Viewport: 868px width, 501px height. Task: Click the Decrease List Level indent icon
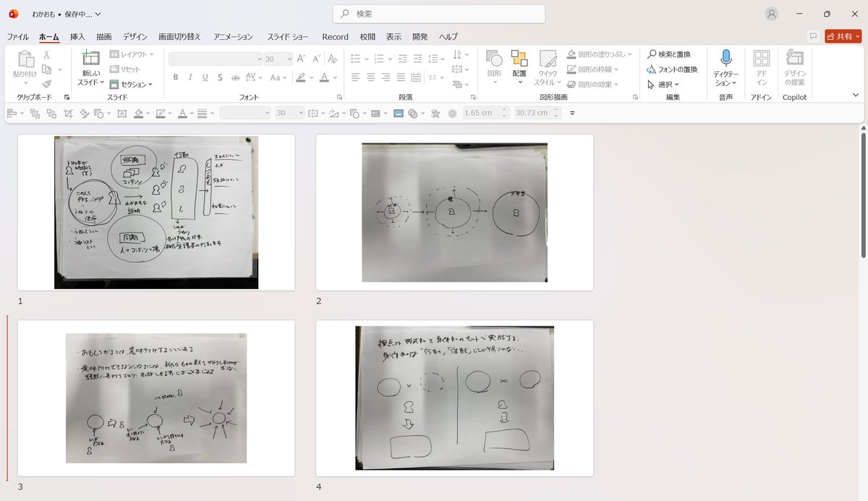[x=402, y=59]
